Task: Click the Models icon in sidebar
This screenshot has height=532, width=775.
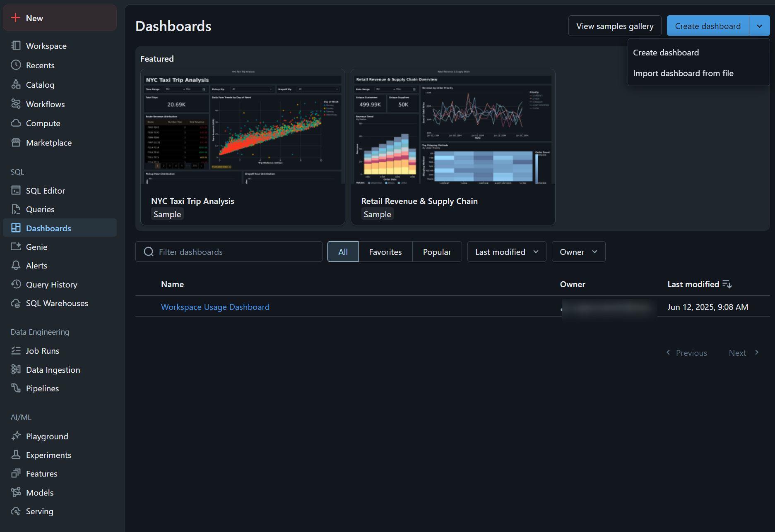Action: [x=16, y=492]
